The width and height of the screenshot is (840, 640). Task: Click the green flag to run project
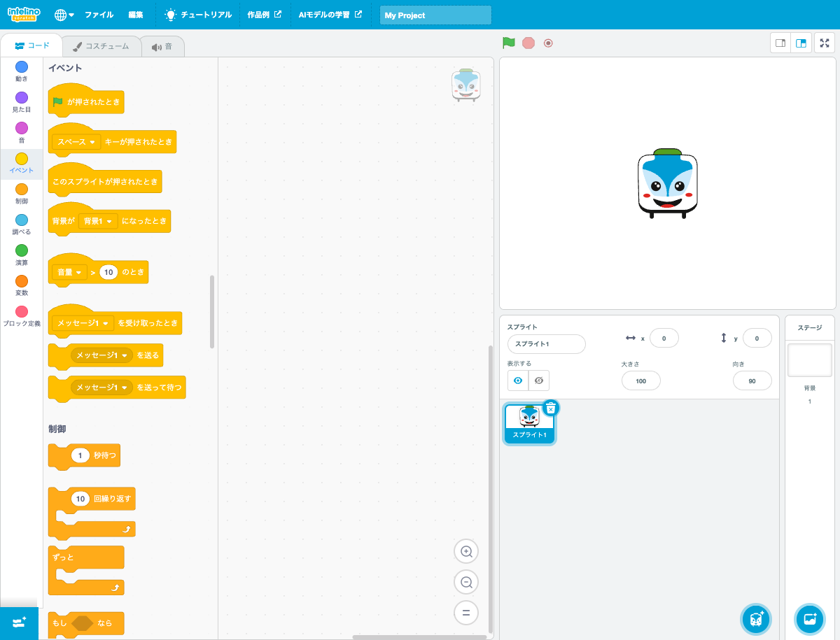509,43
